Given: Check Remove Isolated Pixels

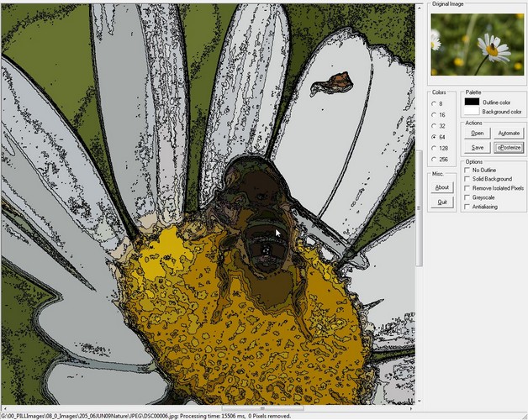Looking at the screenshot, I should point(467,188).
